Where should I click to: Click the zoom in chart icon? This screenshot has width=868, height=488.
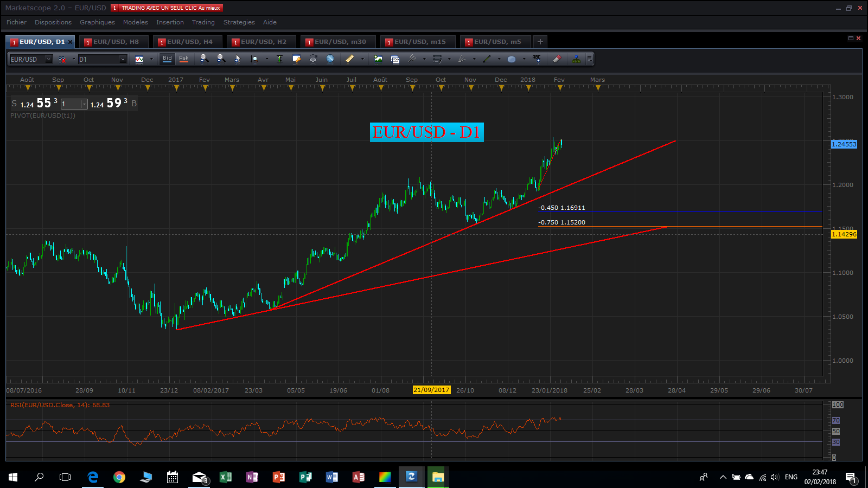pos(204,59)
